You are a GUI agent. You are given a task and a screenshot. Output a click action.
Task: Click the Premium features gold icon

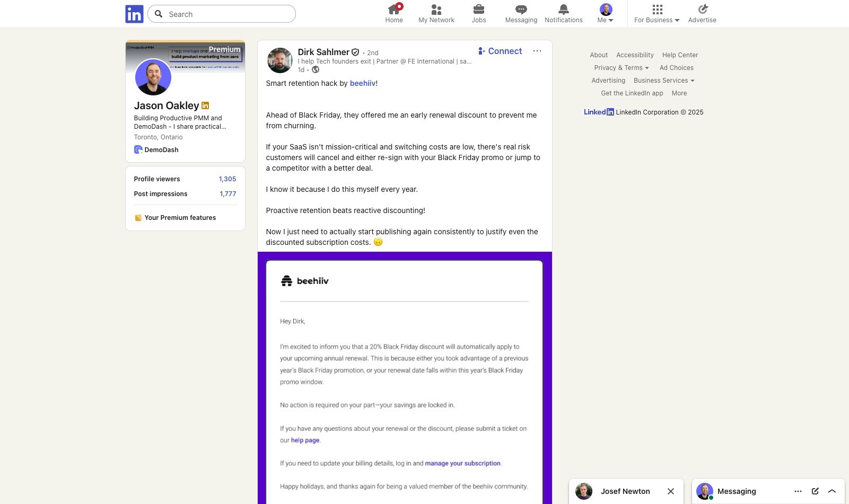[138, 218]
